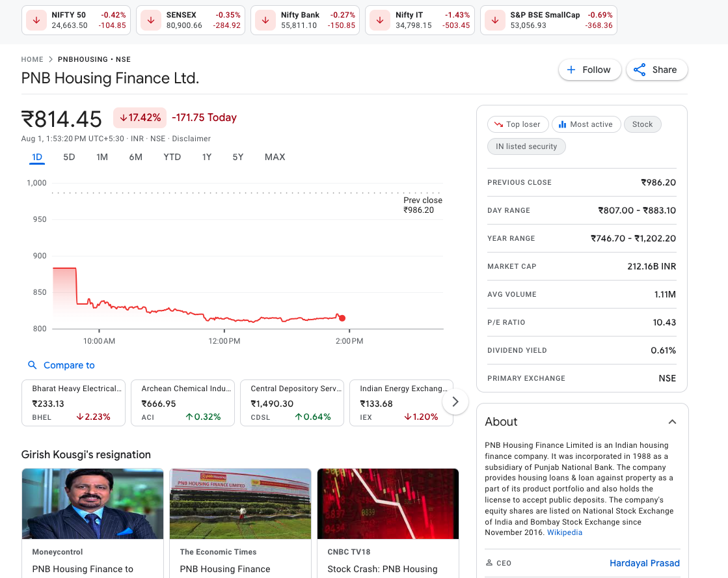The image size is (728, 578).
Task: Click the Most active bar chart icon
Action: 562,124
